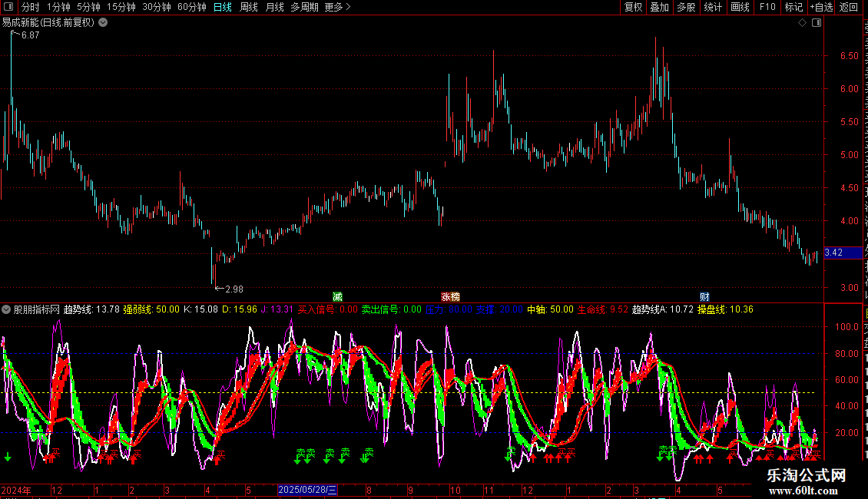Click the 买入信号: 0.00 label
The width and height of the screenshot is (868, 499).
[x=328, y=310]
